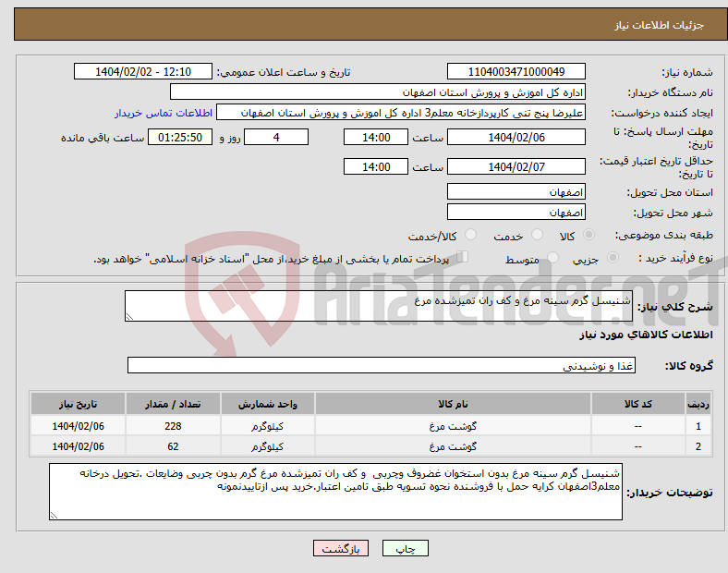Image resolution: width=728 pixels, height=573 pixels.
Task: Grab the شرح کلی نیاز textarea resize handle
Action: [129, 317]
